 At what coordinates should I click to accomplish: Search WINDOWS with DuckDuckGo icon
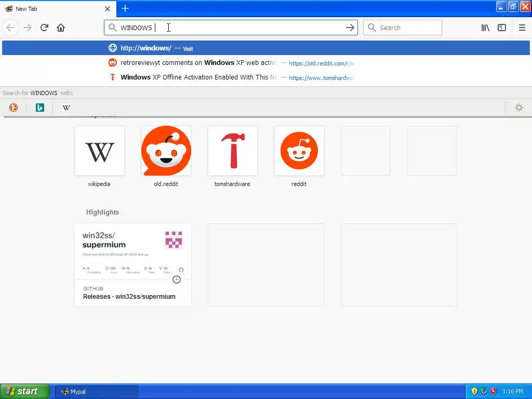pos(13,108)
